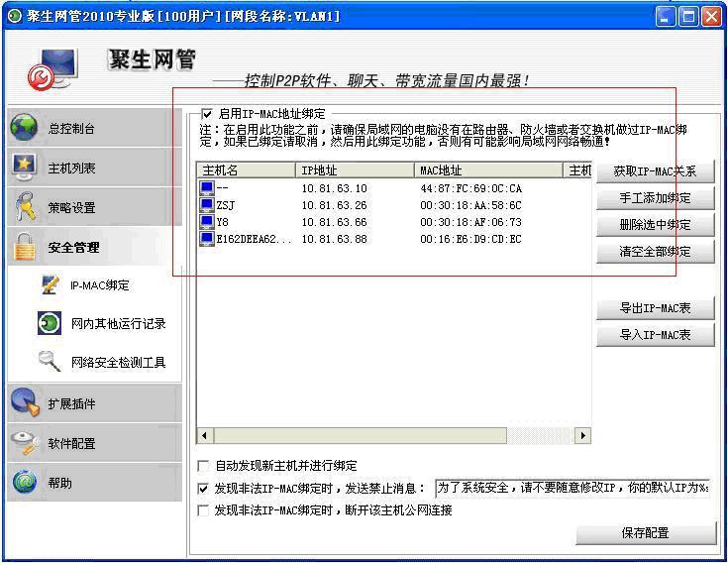
Task: Click the right arrow of horizontal scrollbar
Action: tap(583, 435)
